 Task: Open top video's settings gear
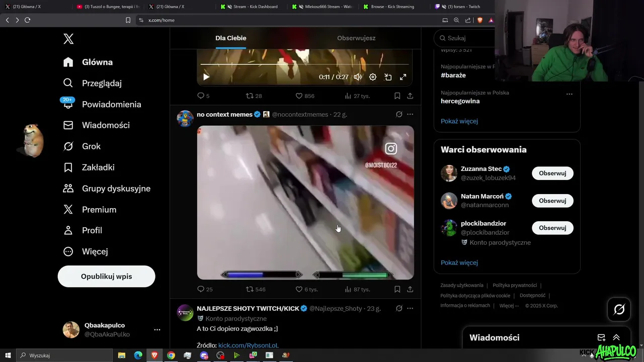click(x=373, y=77)
